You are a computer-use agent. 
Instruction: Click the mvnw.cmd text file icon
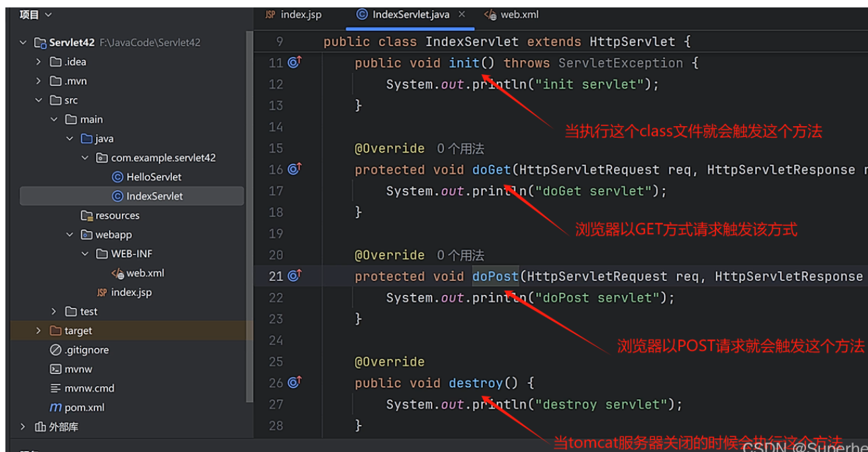56,389
